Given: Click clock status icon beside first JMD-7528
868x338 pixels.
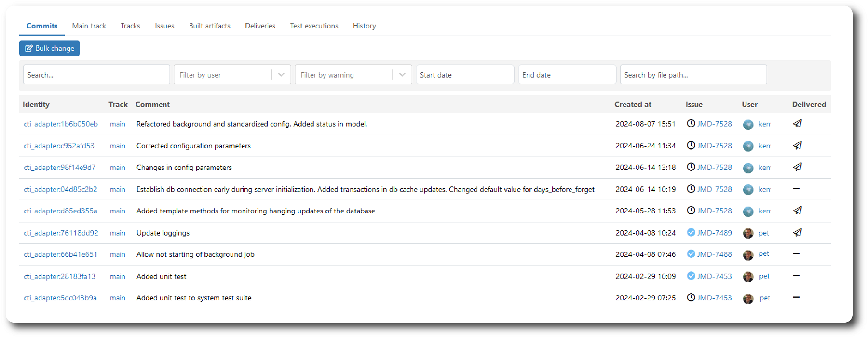Looking at the screenshot, I should [691, 124].
